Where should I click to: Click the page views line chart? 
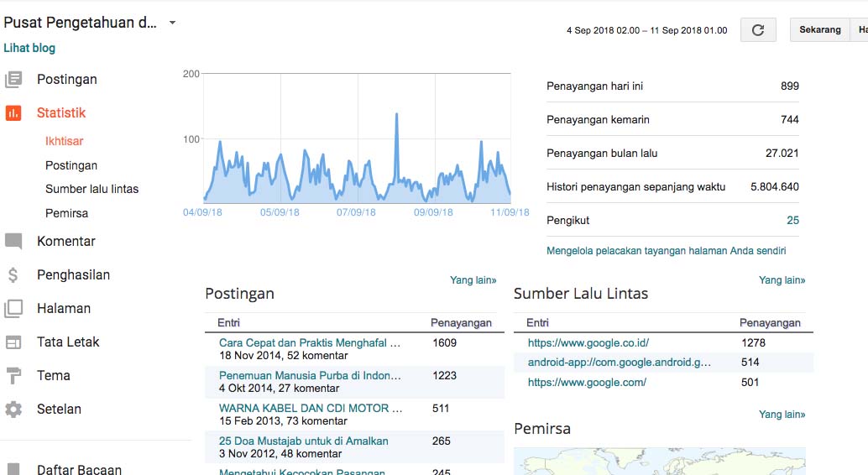pyautogui.click(x=357, y=138)
